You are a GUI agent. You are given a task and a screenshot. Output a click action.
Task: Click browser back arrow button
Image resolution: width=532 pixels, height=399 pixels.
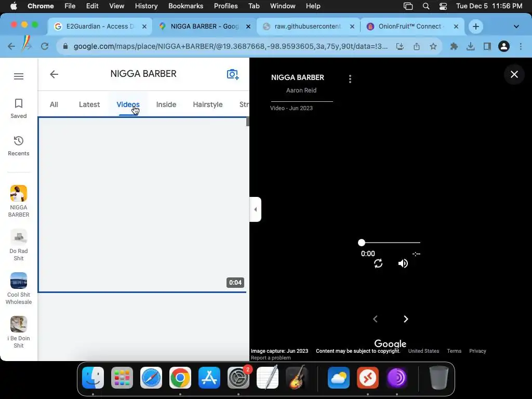click(11, 46)
